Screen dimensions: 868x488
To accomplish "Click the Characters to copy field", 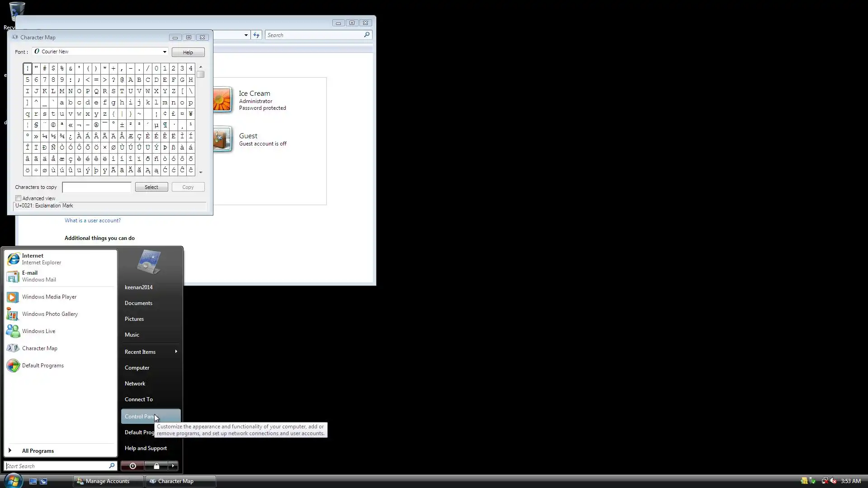I will [x=96, y=187].
